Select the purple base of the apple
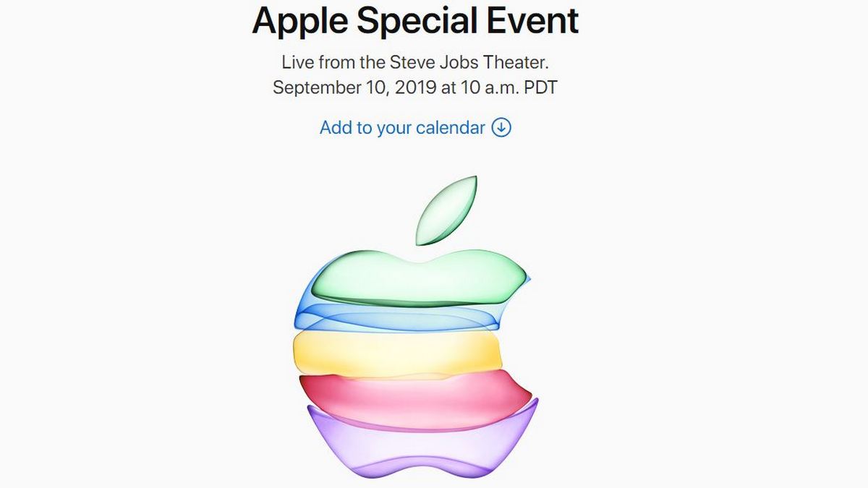This screenshot has width=868, height=488. tap(420, 445)
